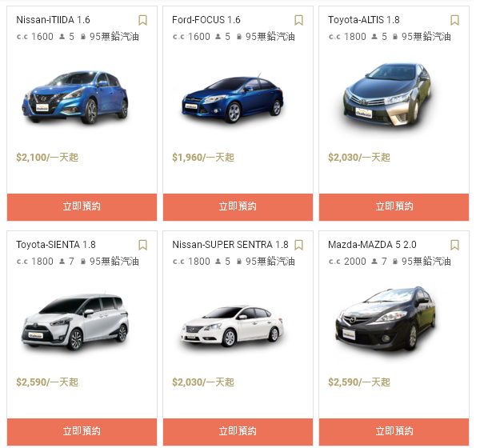Reserve the Toyota-SIENTA 1.8 now
Image resolution: width=480 pixels, height=448 pixels.
(82, 432)
